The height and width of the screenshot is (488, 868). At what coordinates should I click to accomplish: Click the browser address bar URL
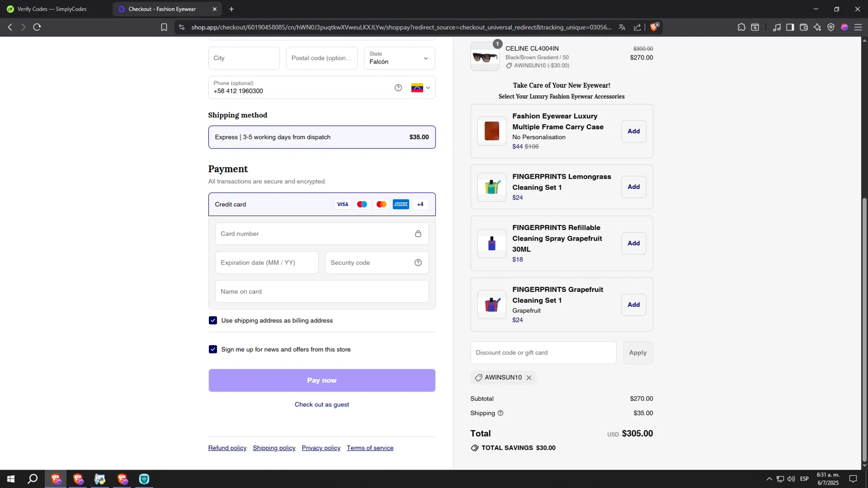coord(401,27)
